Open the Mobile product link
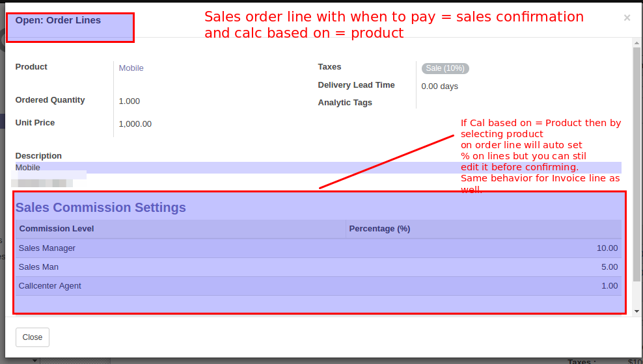The width and height of the screenshot is (643, 364). point(131,68)
